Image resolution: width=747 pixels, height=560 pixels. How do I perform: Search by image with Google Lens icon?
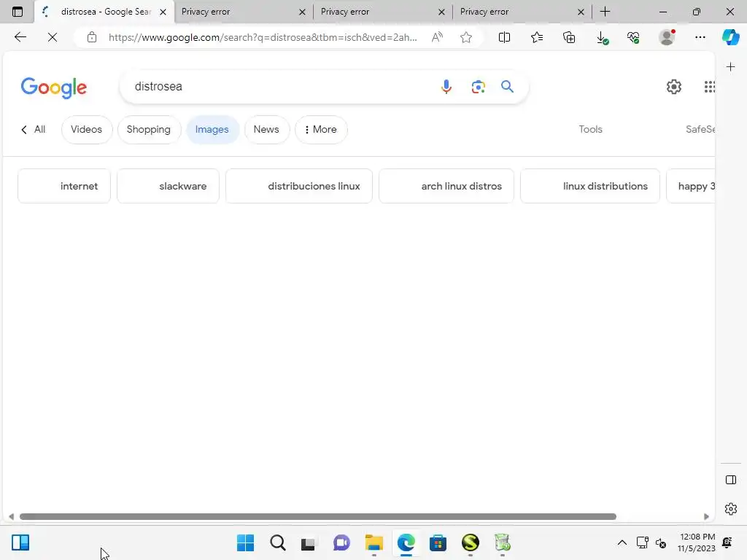coord(478,87)
